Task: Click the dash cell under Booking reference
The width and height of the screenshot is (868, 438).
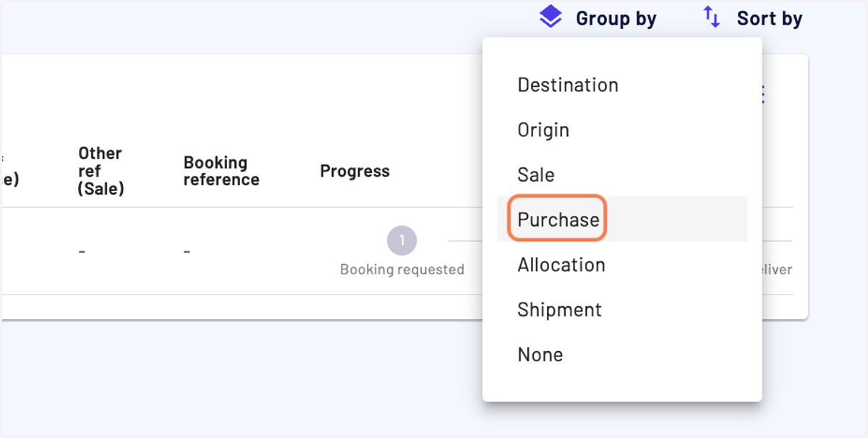Action: [x=187, y=251]
